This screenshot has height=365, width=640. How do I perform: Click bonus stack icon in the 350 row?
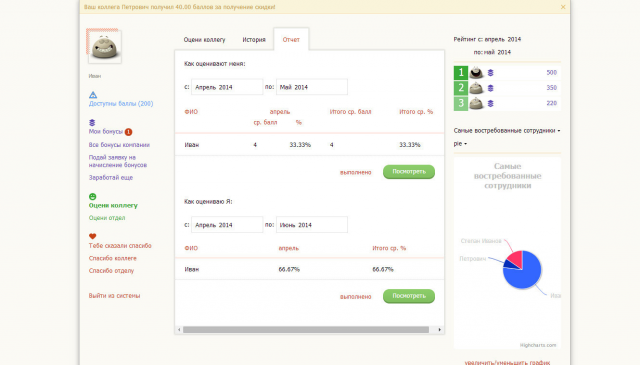pos(491,88)
